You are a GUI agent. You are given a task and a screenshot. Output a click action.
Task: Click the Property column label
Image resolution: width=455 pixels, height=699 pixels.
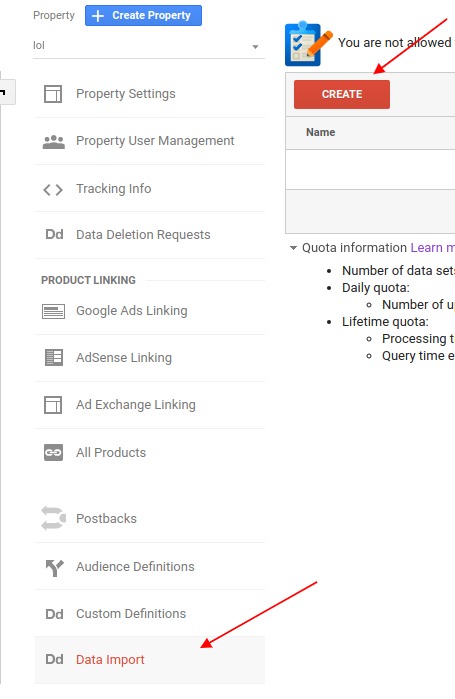coord(54,16)
